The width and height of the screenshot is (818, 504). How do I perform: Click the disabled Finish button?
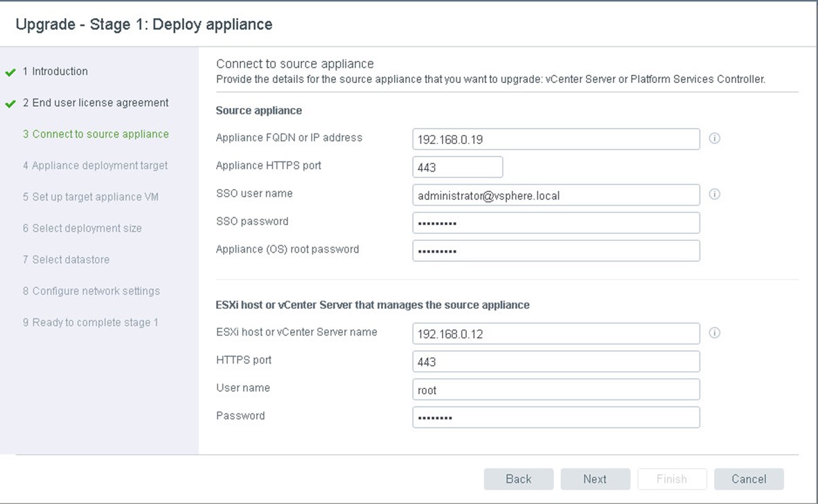click(x=672, y=479)
